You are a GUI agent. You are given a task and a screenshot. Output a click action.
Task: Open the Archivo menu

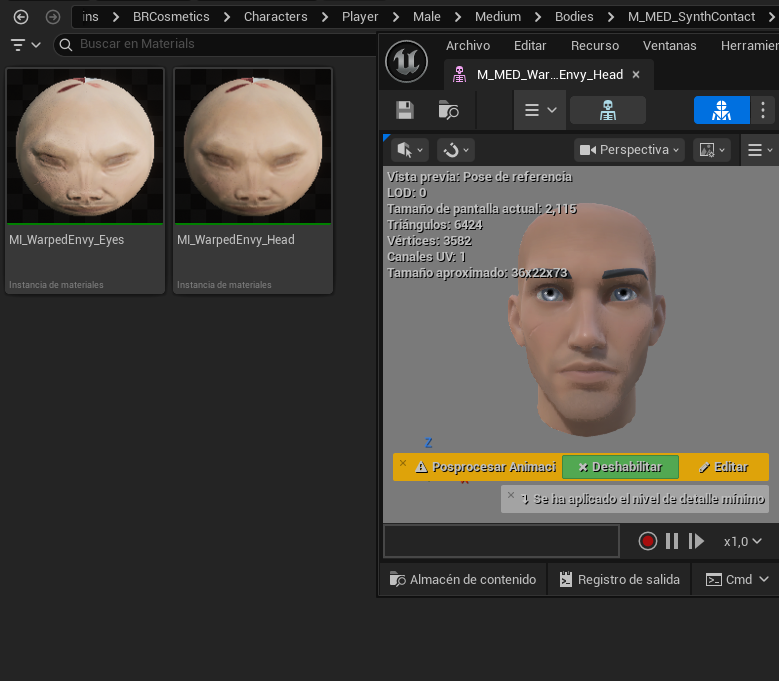pos(467,46)
